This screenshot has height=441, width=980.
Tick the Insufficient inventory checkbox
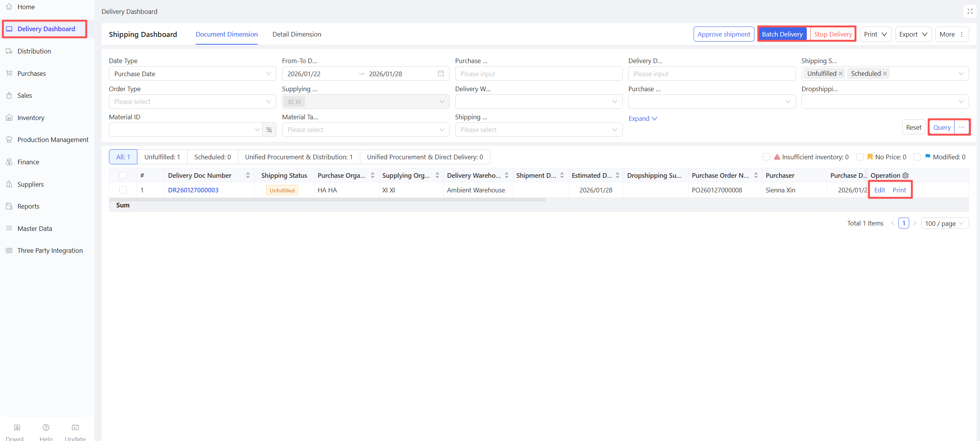766,157
